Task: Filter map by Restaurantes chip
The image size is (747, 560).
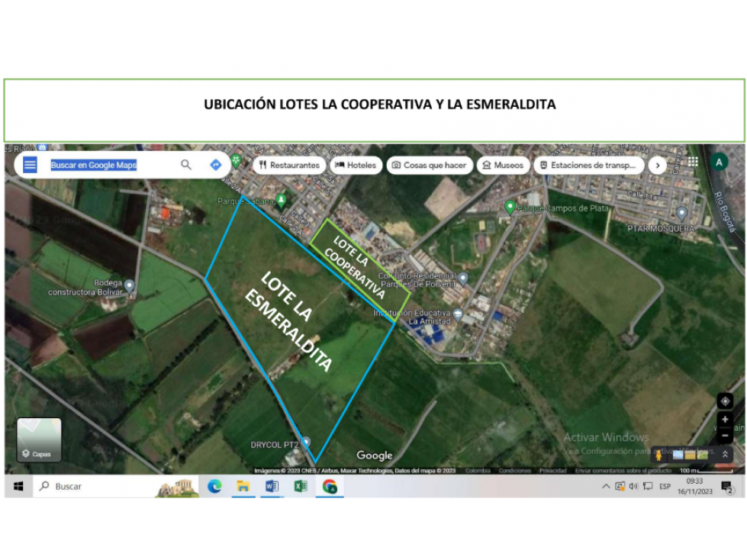Action: pyautogui.click(x=290, y=166)
